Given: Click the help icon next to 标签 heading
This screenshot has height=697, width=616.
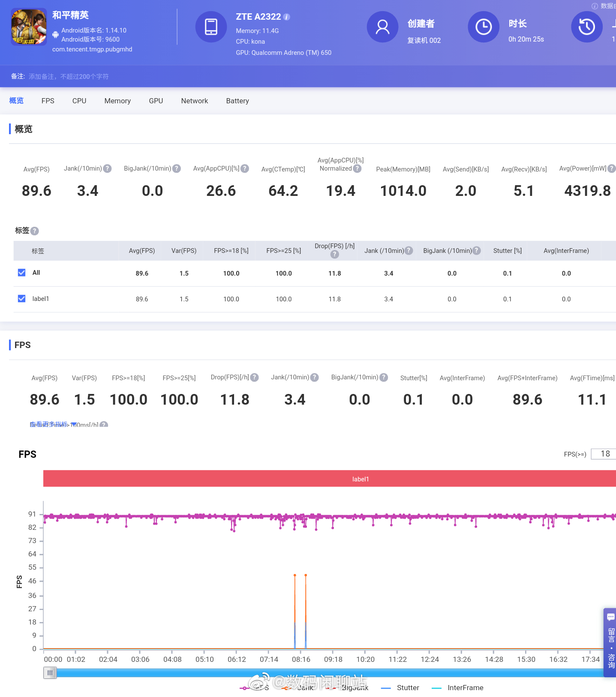Looking at the screenshot, I should (x=35, y=231).
